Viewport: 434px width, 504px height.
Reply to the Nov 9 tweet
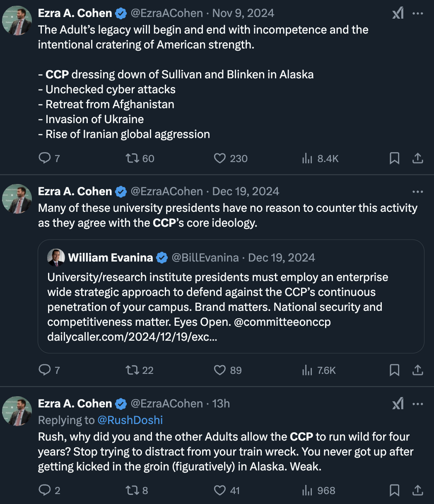44,158
